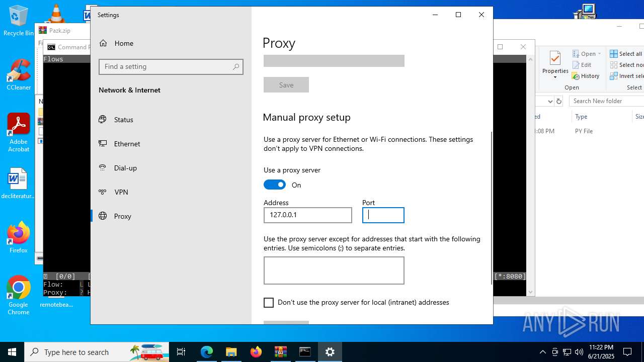Select the Adobe Acrobat desktop icon

(x=19, y=133)
